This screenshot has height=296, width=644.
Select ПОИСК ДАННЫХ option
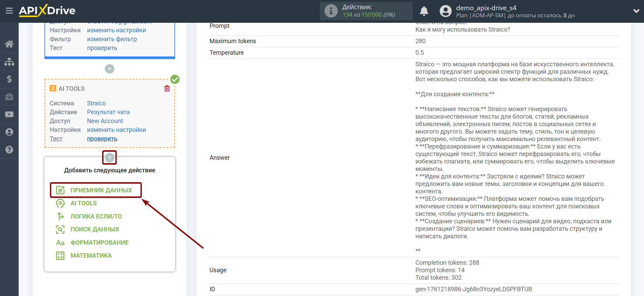(95, 229)
